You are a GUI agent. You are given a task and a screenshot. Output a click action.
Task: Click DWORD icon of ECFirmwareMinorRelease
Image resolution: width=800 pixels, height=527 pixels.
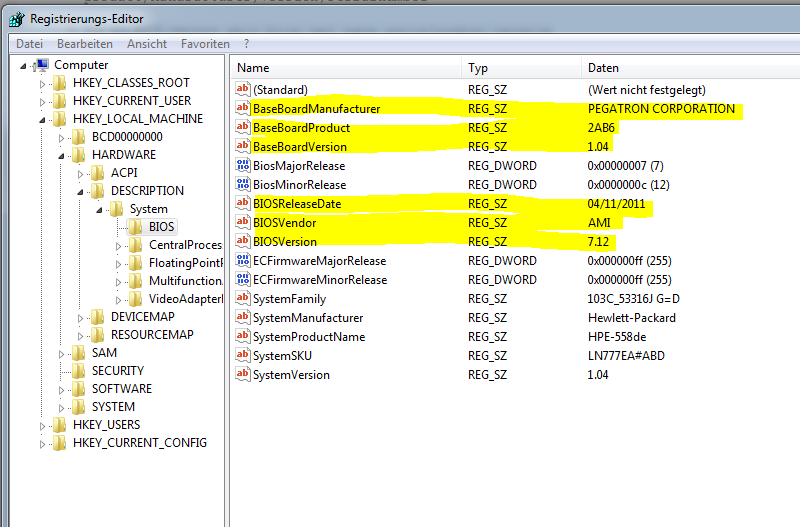point(242,279)
